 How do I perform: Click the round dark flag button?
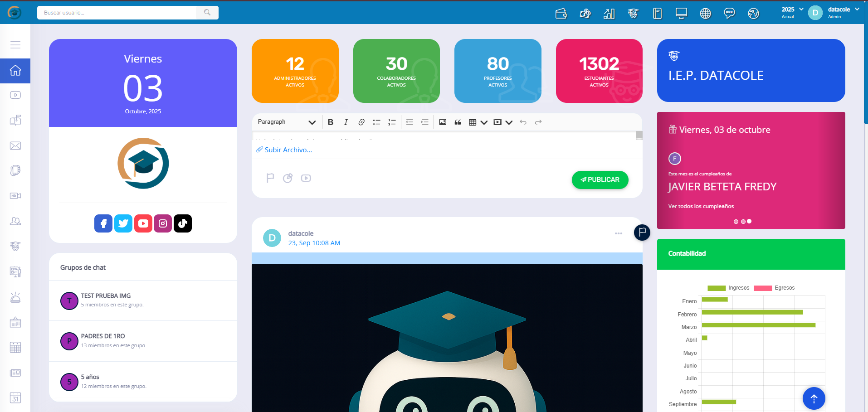click(x=642, y=233)
